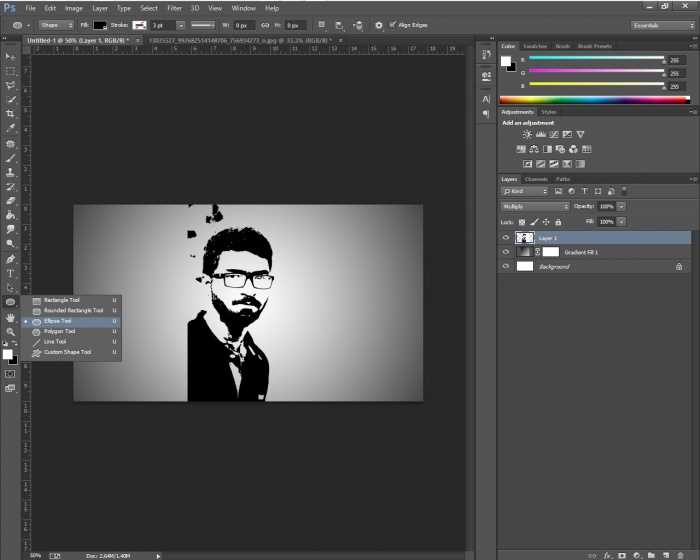Pick the Hand tool
Image resolution: width=700 pixels, height=560 pixels.
click(11, 317)
